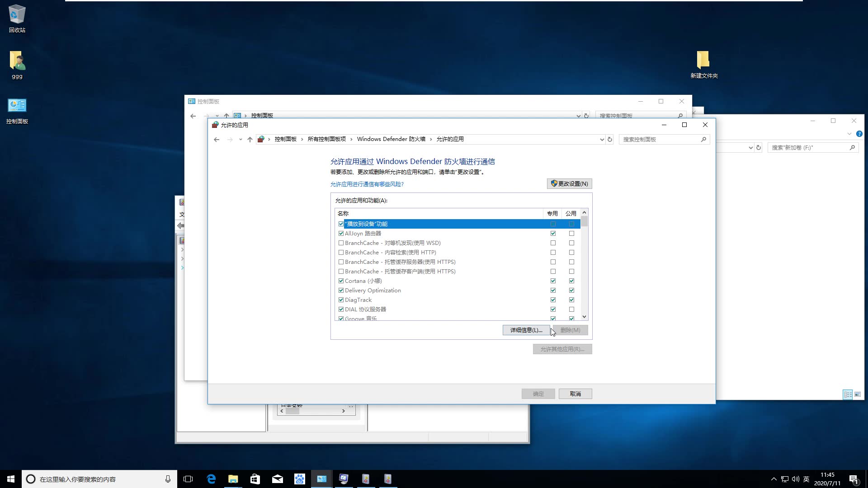Sort list by the 名称 column header
The image size is (868, 488).
pyautogui.click(x=439, y=213)
